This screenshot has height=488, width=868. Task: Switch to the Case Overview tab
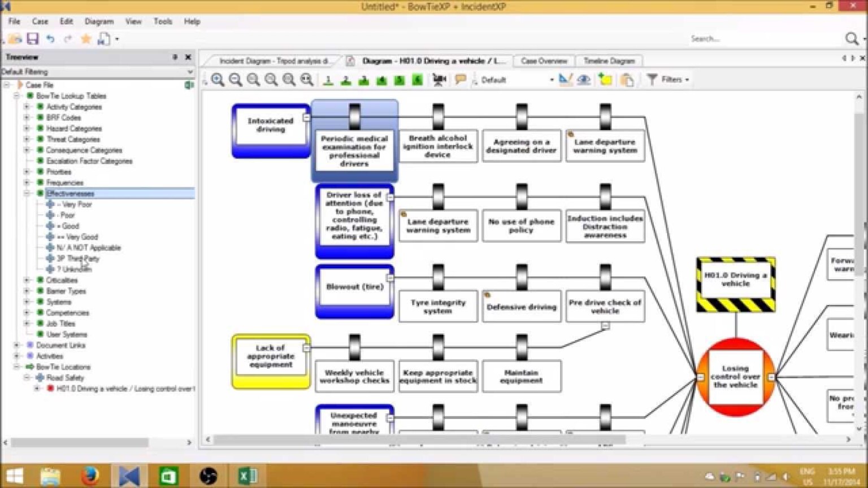pos(544,60)
